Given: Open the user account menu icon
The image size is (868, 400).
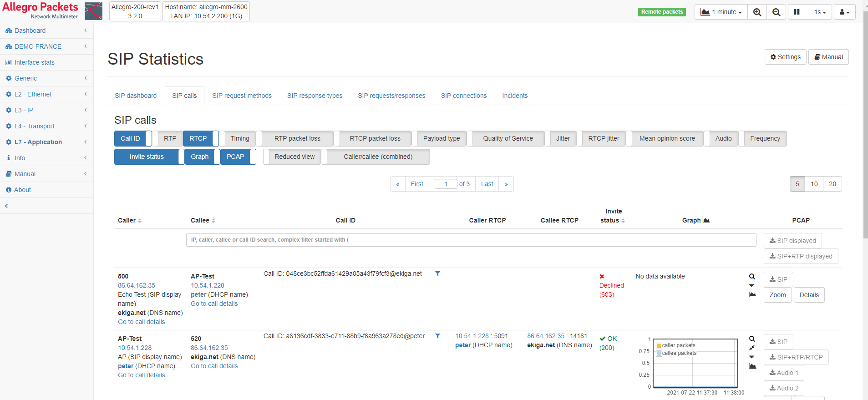Looking at the screenshot, I should pos(844,12).
